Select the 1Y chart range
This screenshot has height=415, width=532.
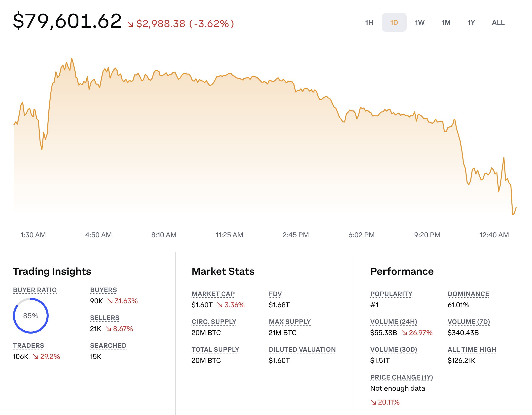pos(471,23)
